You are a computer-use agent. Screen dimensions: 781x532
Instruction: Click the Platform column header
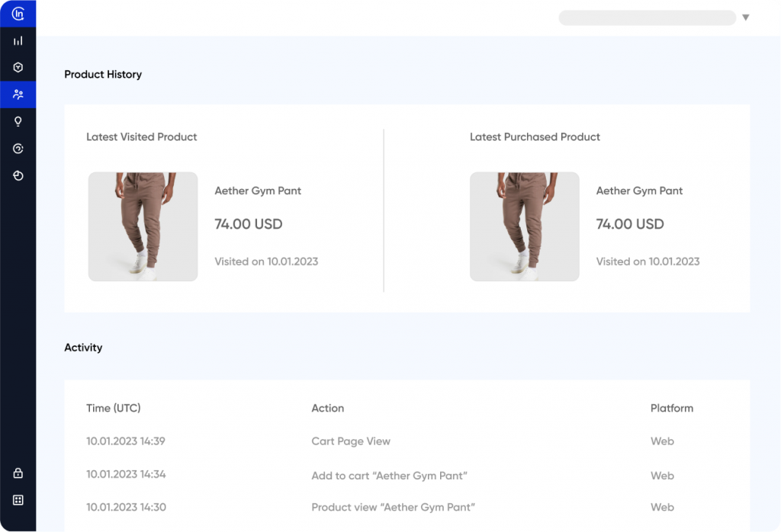[x=671, y=408]
